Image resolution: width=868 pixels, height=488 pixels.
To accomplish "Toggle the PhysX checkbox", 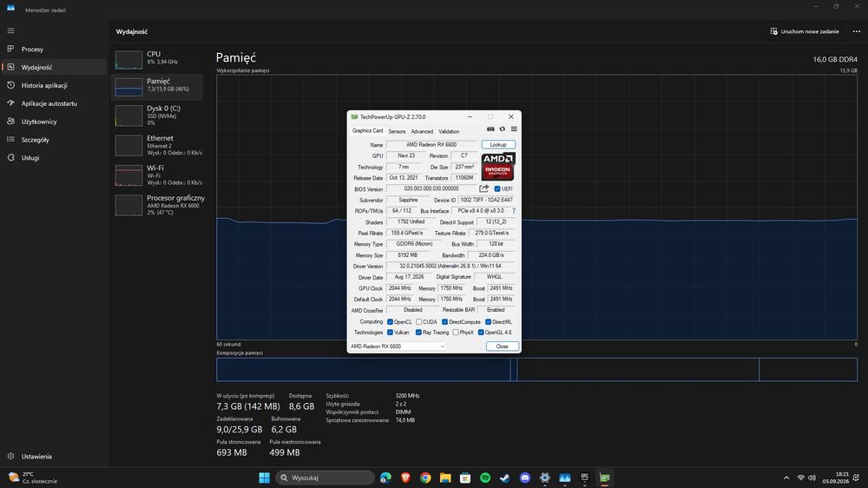I will click(x=455, y=333).
